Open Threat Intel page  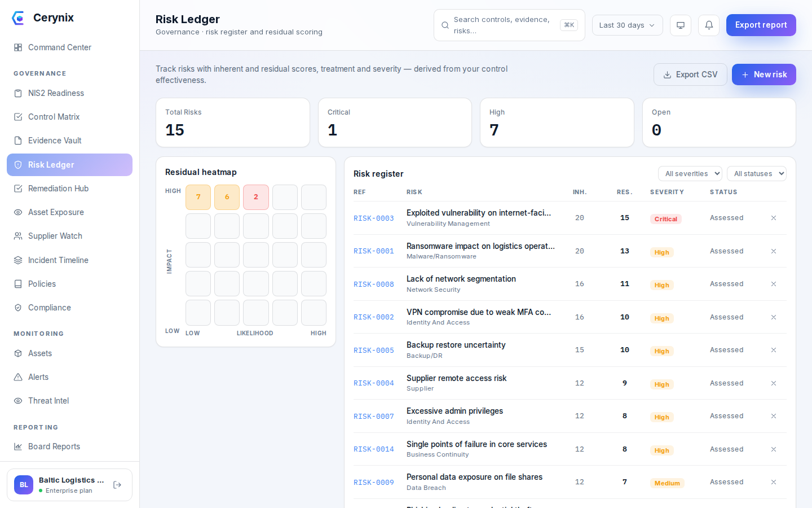click(69, 401)
